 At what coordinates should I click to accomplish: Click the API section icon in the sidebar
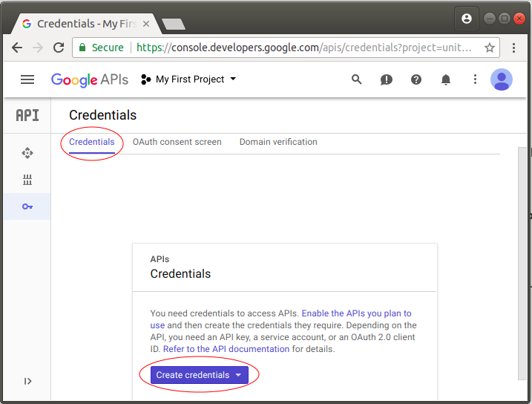click(x=27, y=115)
